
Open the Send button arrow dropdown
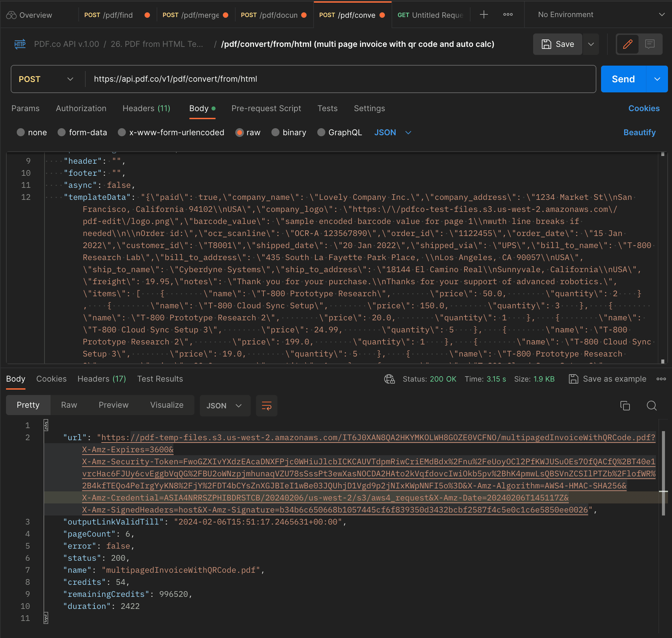[x=657, y=79]
